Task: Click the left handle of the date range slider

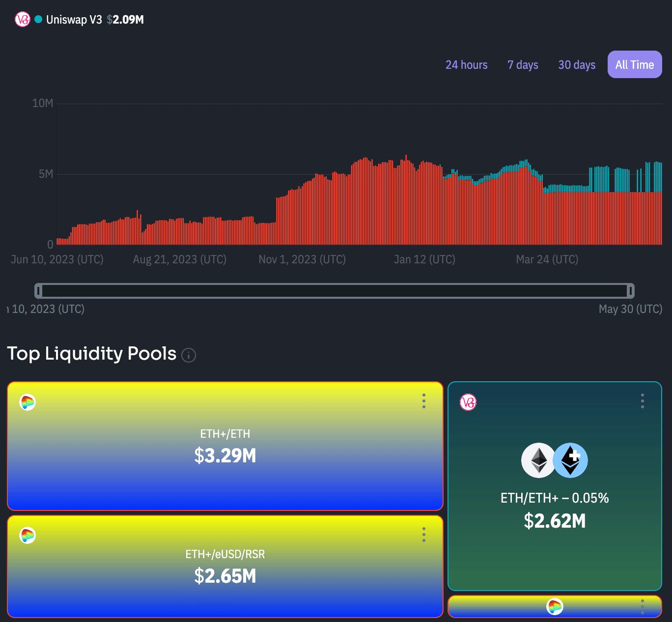Action: 39,291
